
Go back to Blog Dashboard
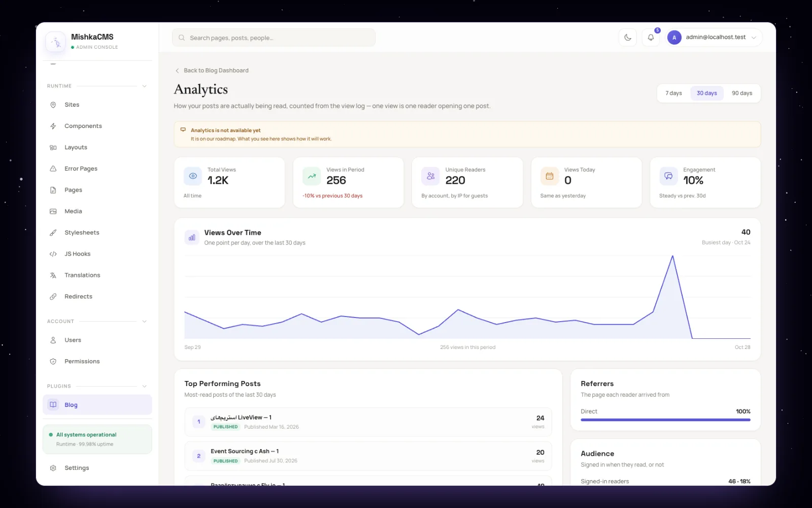(x=212, y=71)
